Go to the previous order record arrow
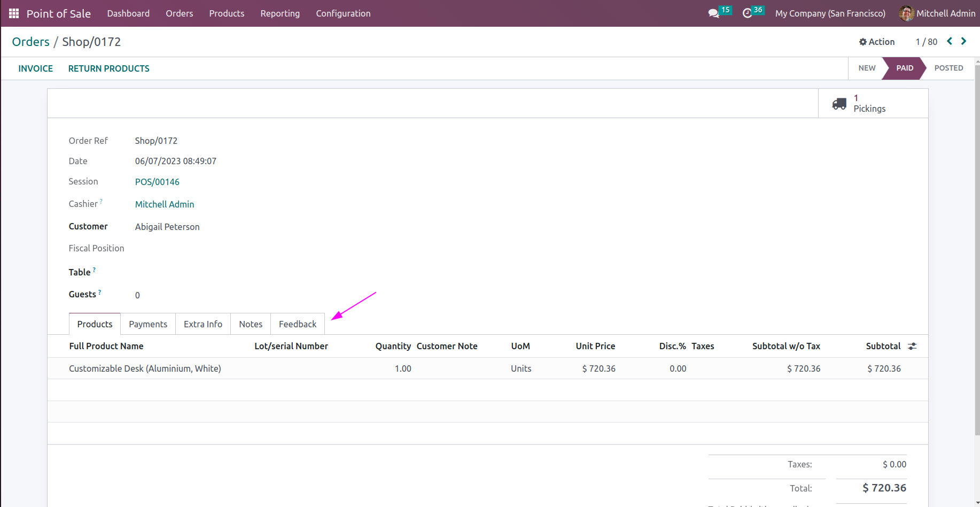 click(x=950, y=41)
